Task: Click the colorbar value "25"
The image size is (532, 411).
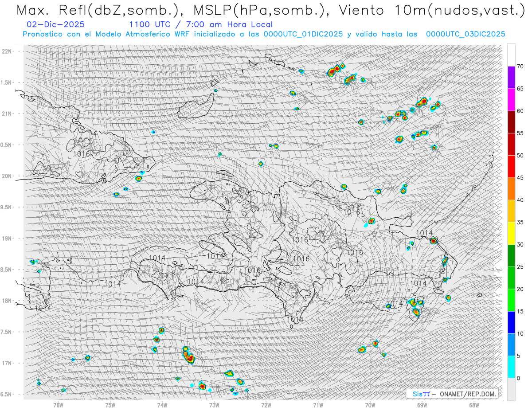Action: pyautogui.click(x=520, y=267)
